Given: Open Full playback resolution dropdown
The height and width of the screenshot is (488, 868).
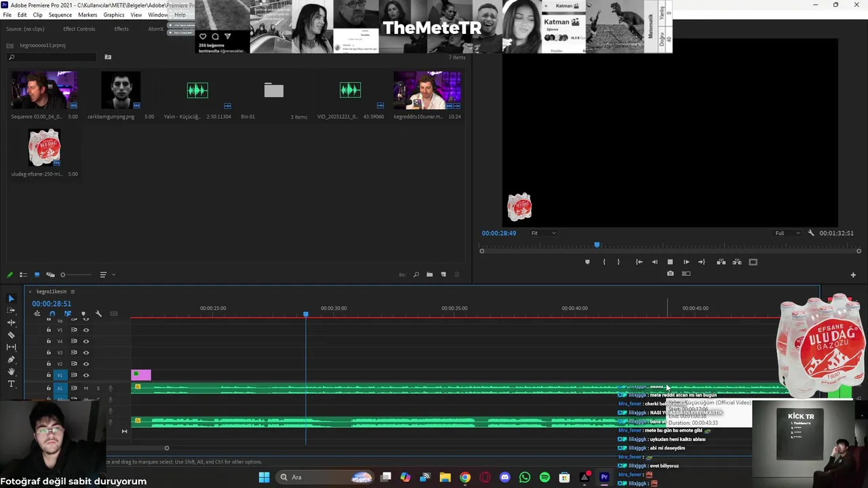Looking at the screenshot, I should (787, 233).
